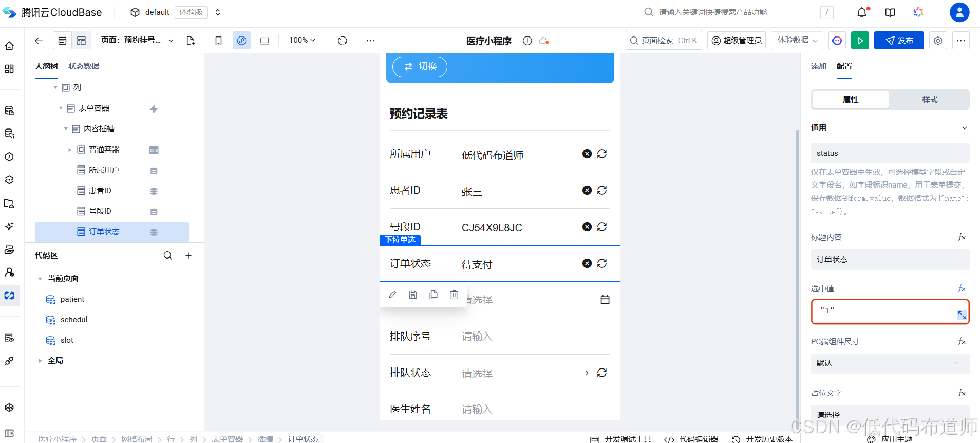Toggle the mini-program preview mode
The height and width of the screenshot is (443, 980).
point(241,41)
